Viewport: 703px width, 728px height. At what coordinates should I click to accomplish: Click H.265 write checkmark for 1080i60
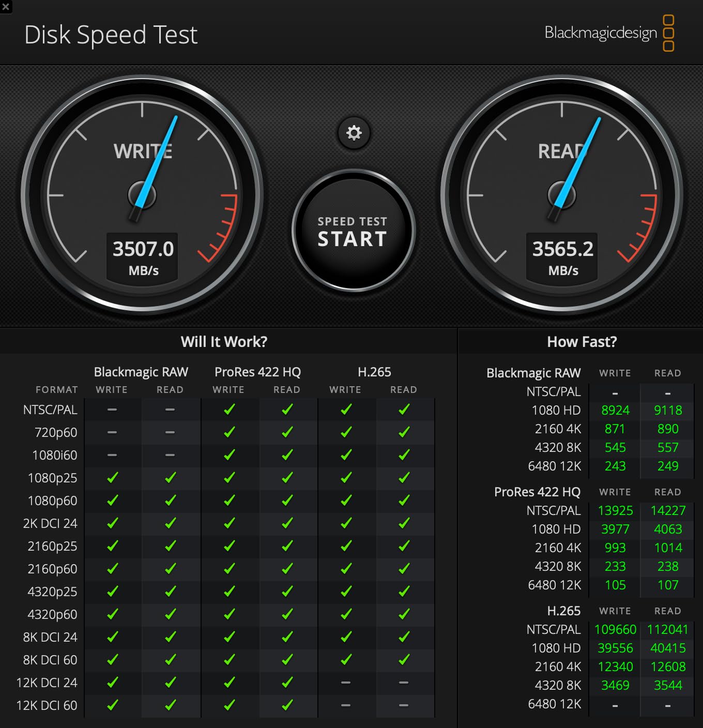346,454
